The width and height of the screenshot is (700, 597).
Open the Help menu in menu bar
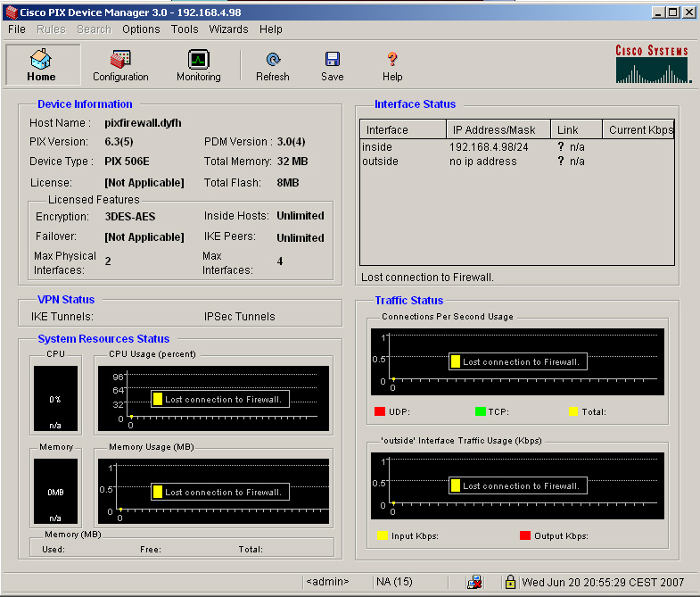point(271,29)
